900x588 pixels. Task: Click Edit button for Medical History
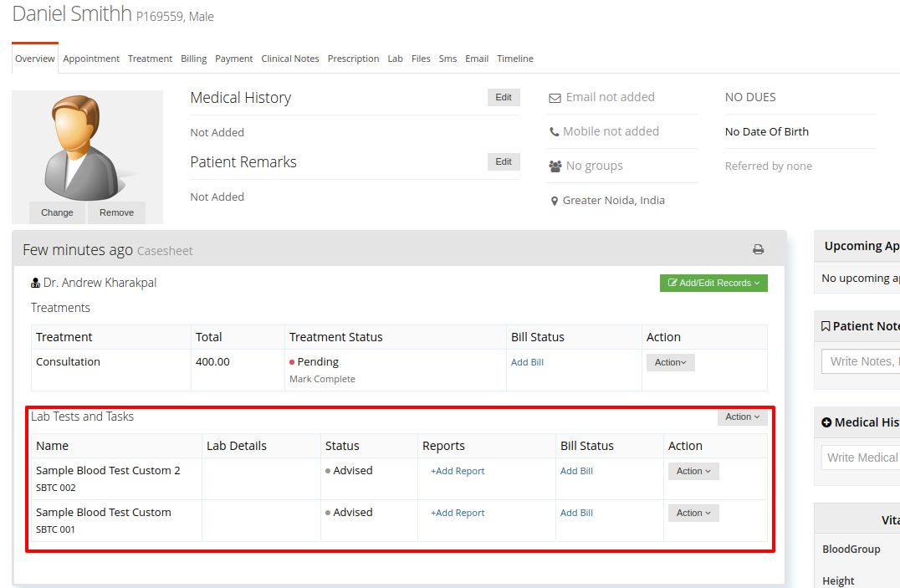(x=504, y=98)
